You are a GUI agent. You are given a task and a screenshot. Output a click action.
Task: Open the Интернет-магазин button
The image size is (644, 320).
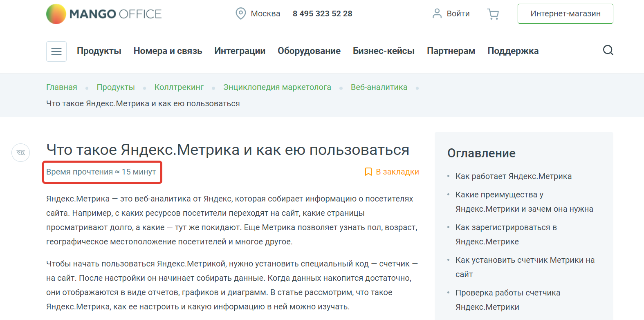pos(565,13)
